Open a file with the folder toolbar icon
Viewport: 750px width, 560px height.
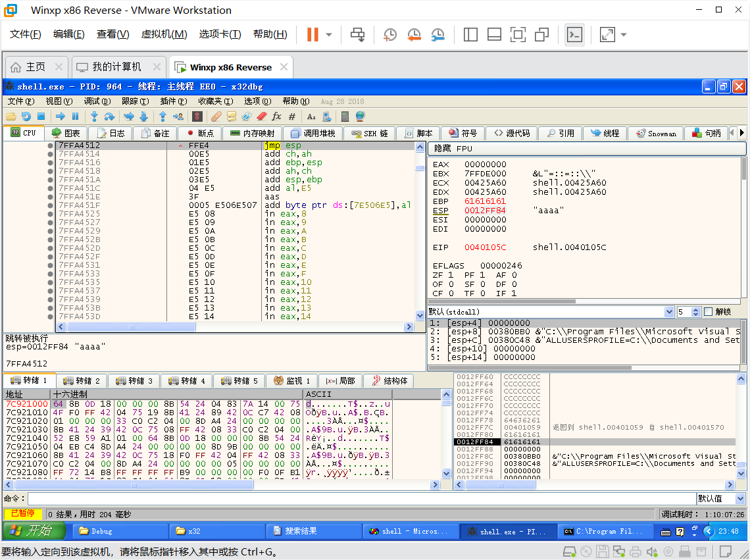[x=11, y=116]
